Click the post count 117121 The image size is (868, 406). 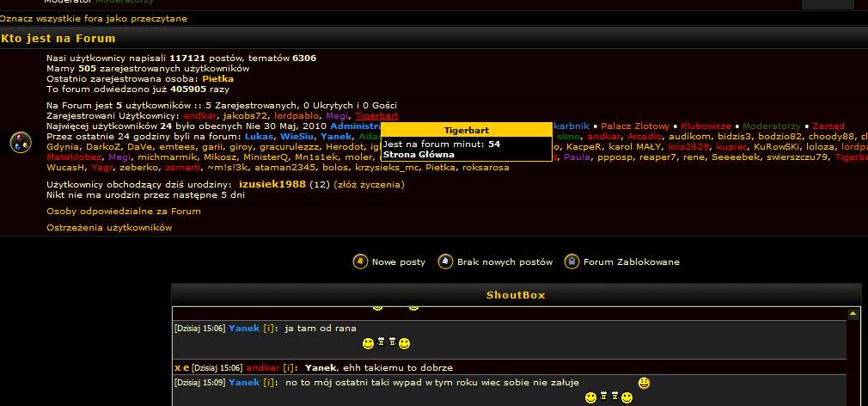[187, 58]
